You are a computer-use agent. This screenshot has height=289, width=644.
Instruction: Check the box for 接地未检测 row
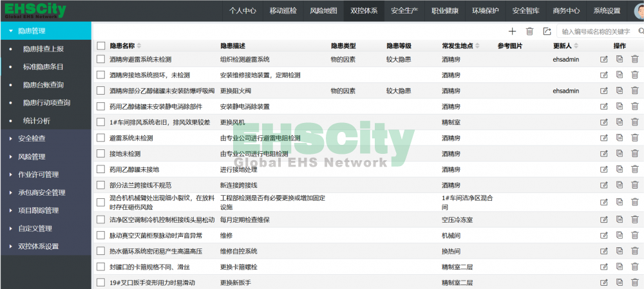pyautogui.click(x=100, y=154)
